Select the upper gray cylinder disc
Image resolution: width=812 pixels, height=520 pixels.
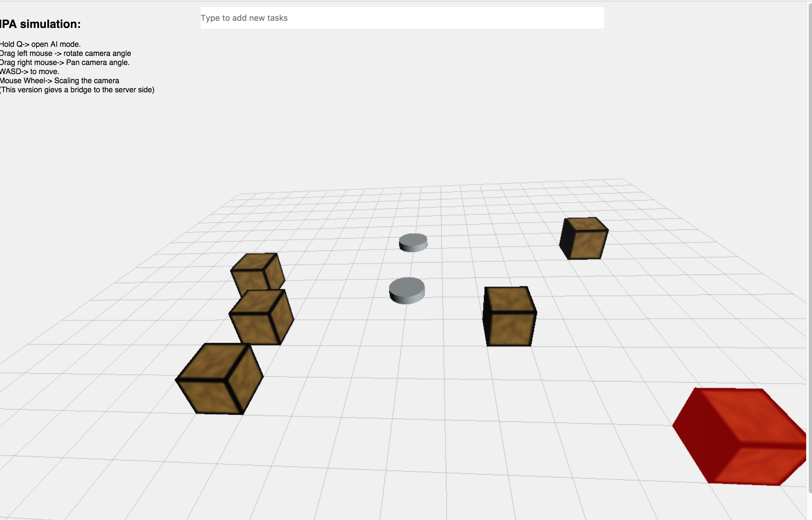pos(413,242)
